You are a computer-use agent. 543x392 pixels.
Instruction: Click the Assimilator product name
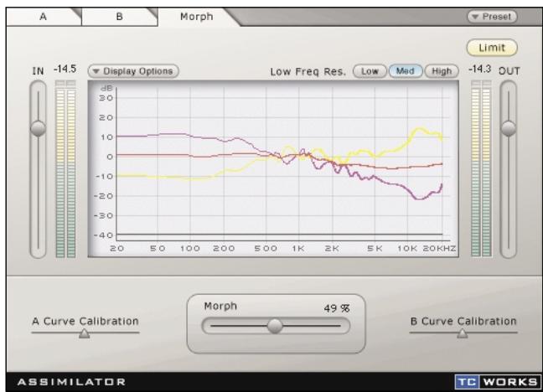click(72, 382)
